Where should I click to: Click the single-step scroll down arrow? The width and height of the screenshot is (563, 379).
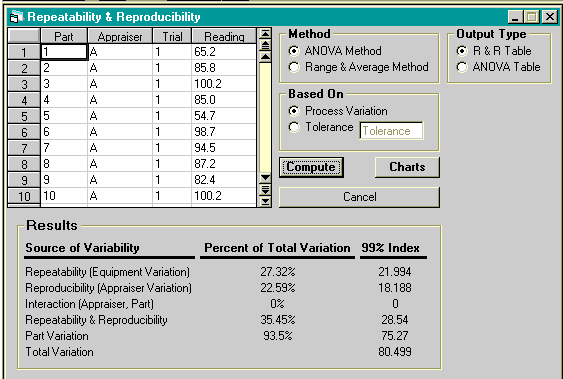265,177
